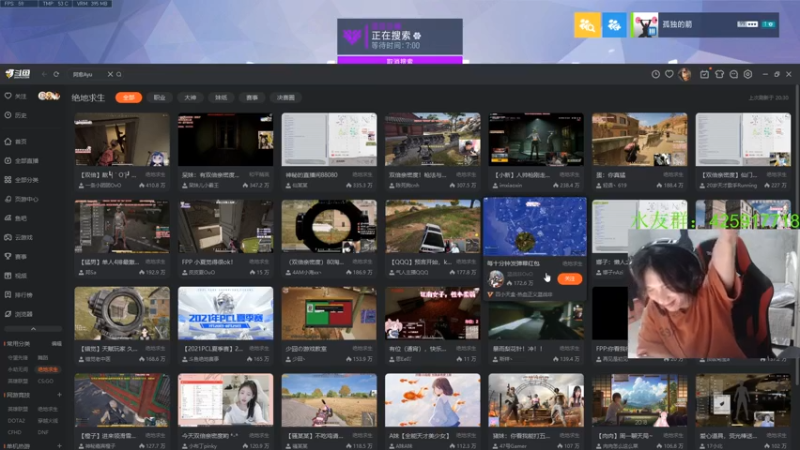
Task: Open 云游戏 cloud gaming in sidebar
Action: click(18, 237)
